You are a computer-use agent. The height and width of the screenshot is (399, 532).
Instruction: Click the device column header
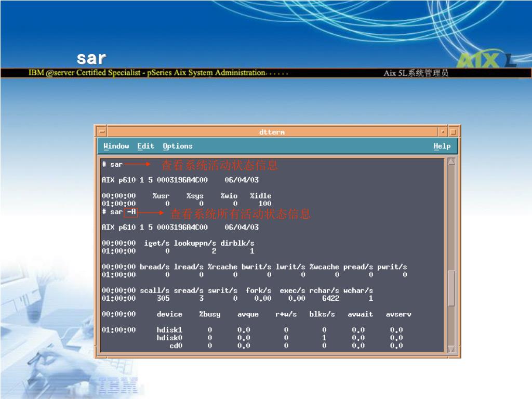click(x=169, y=314)
